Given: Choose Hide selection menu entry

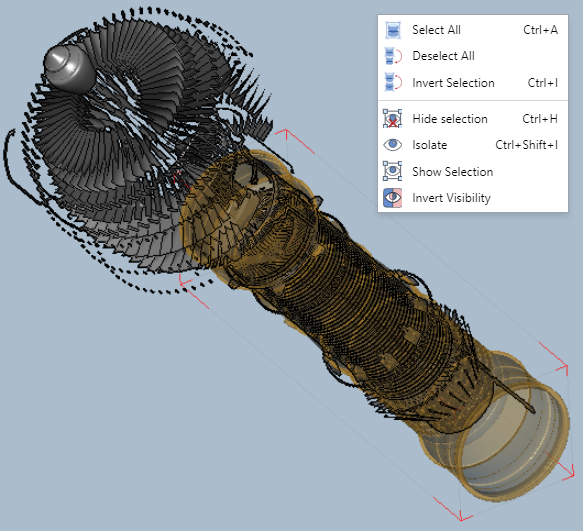Looking at the screenshot, I should 473,119.
